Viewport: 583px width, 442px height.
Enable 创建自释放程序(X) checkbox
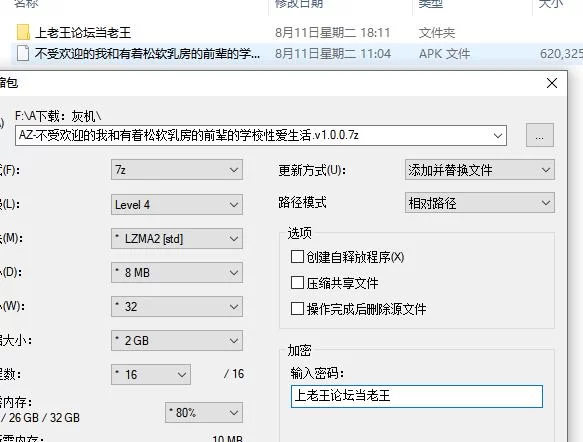coord(297,257)
